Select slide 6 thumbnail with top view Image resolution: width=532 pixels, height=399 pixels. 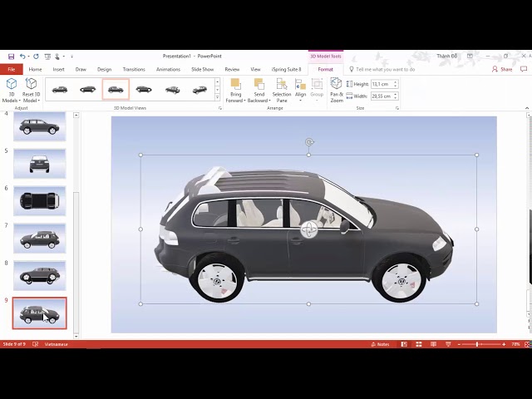[39, 200]
